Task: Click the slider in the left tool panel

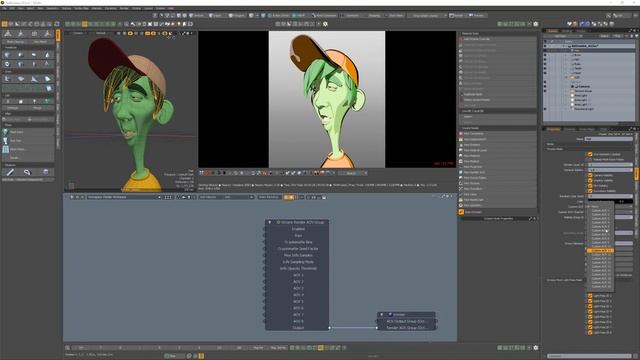Action: click(x=28, y=119)
